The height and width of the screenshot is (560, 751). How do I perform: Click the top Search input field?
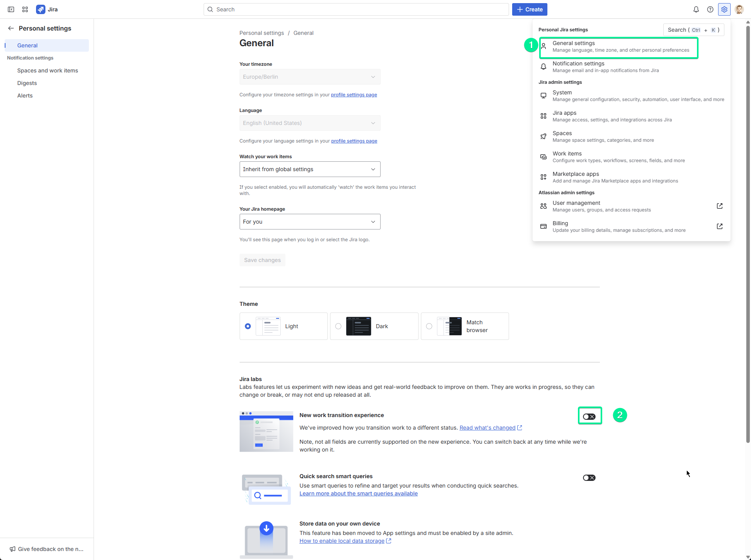click(356, 9)
